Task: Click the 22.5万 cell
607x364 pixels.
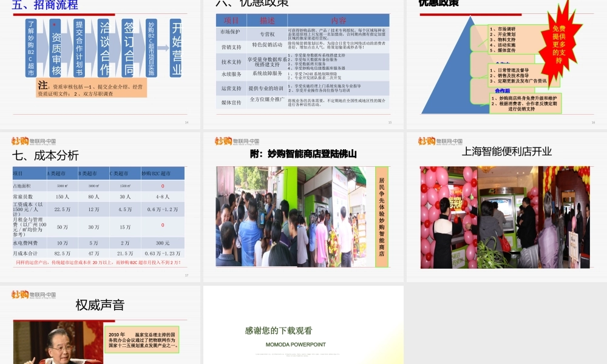Action: tap(63, 209)
